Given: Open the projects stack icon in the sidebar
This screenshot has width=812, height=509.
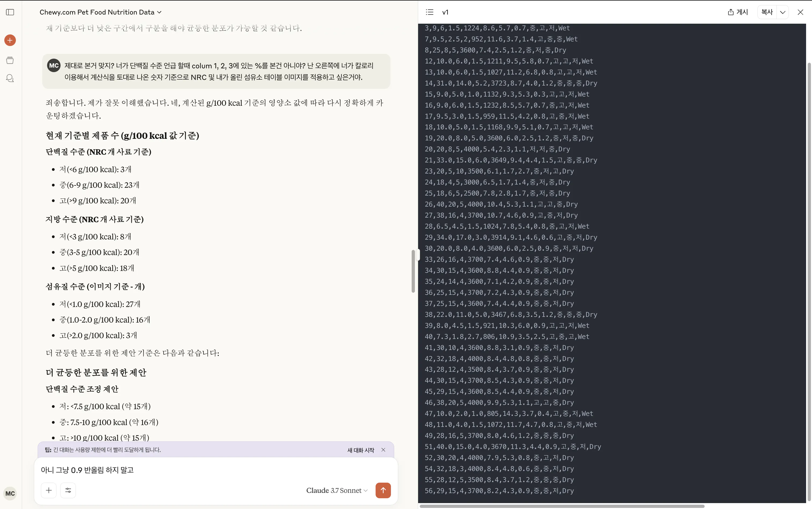Looking at the screenshot, I should pyautogui.click(x=10, y=60).
